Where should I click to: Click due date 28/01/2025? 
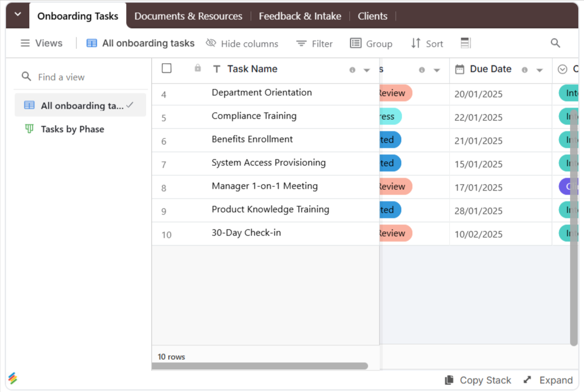(478, 211)
